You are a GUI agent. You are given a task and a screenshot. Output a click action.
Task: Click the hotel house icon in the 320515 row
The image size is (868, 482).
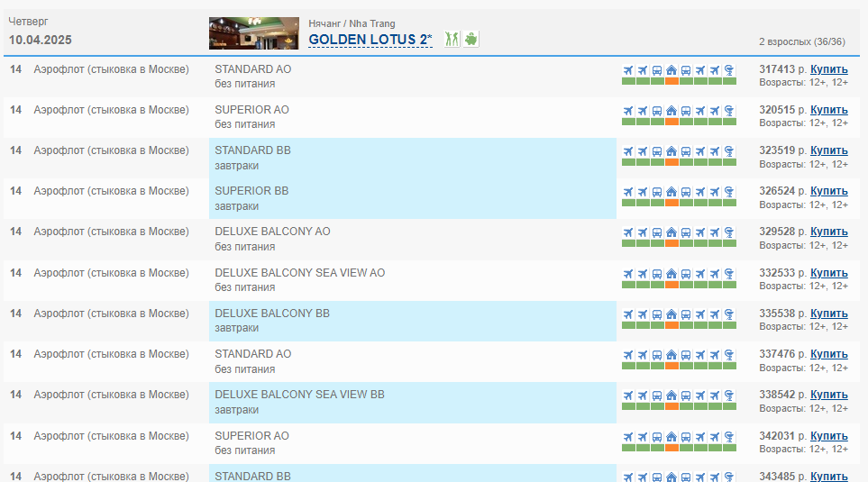[x=672, y=111]
